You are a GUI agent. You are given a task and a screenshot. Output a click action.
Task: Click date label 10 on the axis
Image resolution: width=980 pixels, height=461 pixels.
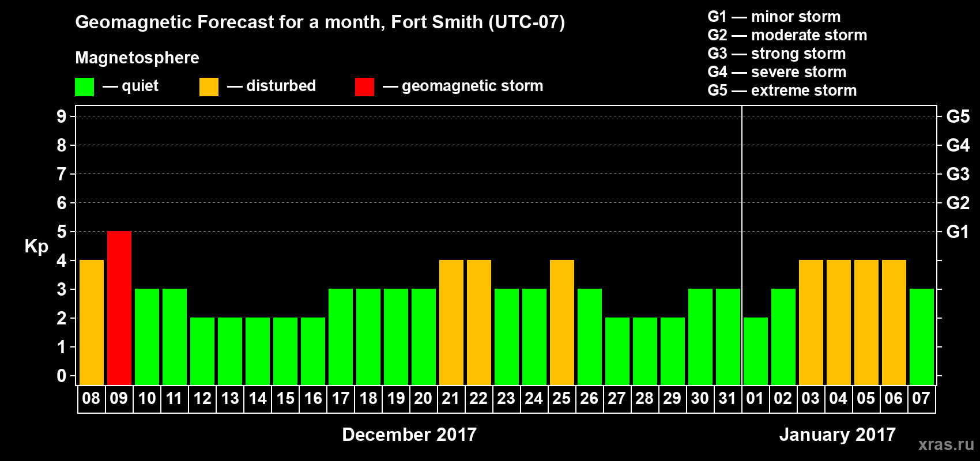(146, 398)
